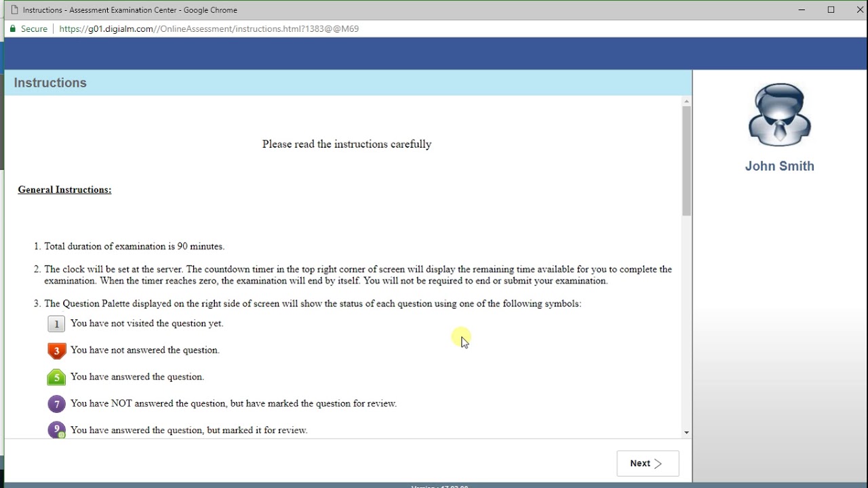This screenshot has width=868, height=488.
Task: Click the instructions scrollbar up arrow
Action: click(x=687, y=102)
